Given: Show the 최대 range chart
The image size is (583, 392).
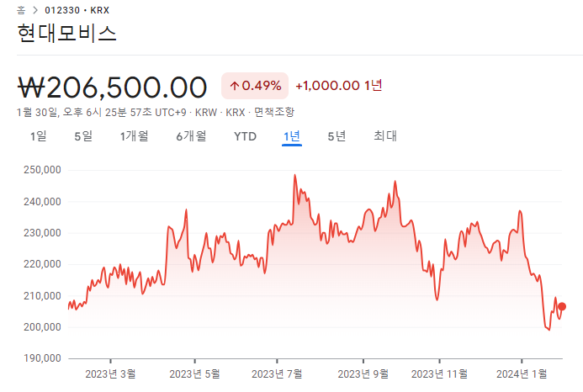Looking at the screenshot, I should pyautogui.click(x=385, y=135).
